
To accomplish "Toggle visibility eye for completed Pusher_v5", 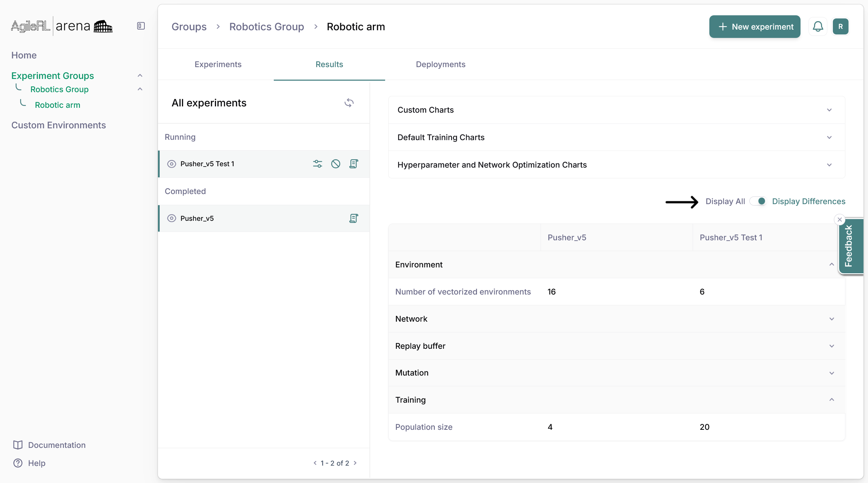I will tap(172, 218).
